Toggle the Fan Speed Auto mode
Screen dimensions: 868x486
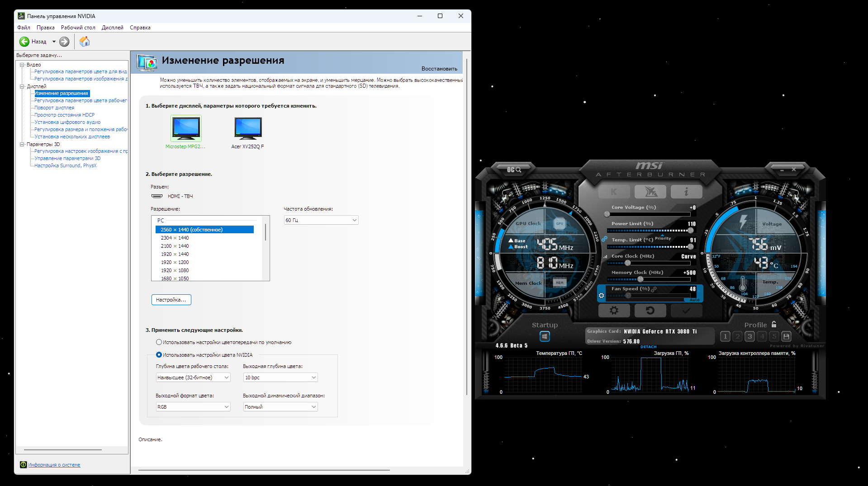[694, 300]
